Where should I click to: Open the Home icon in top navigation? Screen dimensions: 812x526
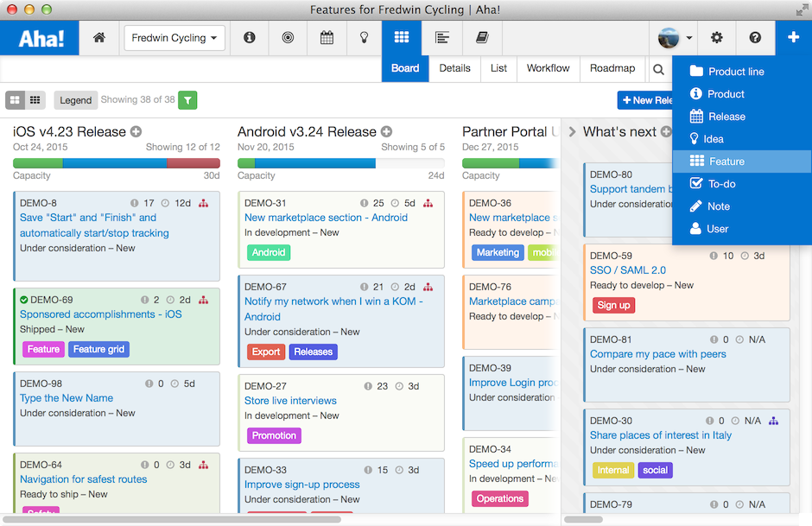tap(99, 37)
